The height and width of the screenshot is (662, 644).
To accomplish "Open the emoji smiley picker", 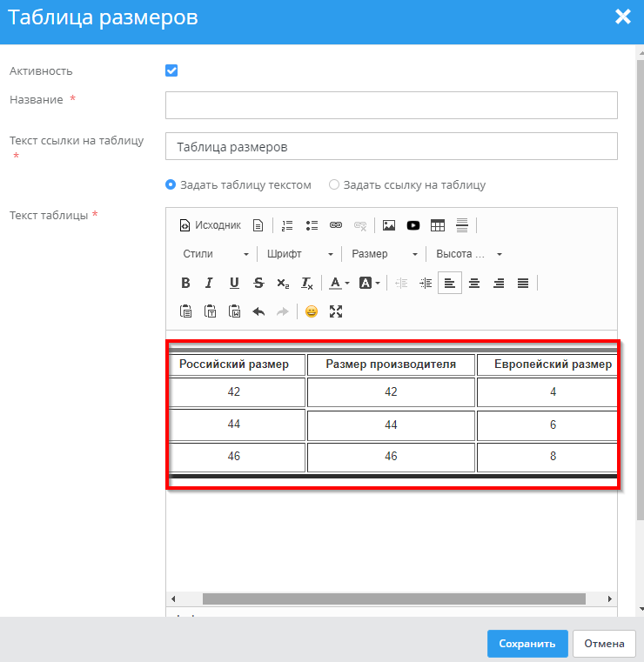I will click(x=312, y=311).
